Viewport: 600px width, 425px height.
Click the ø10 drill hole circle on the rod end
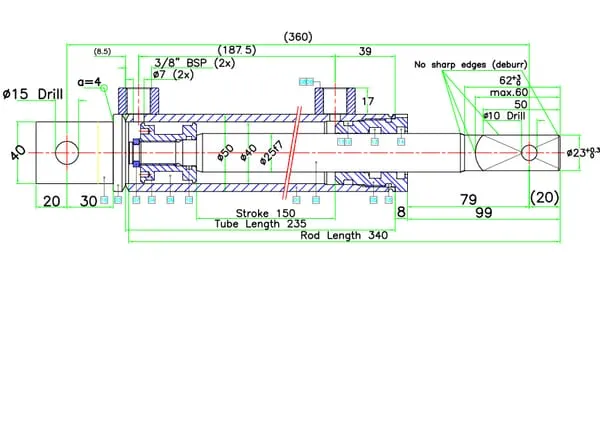click(529, 151)
